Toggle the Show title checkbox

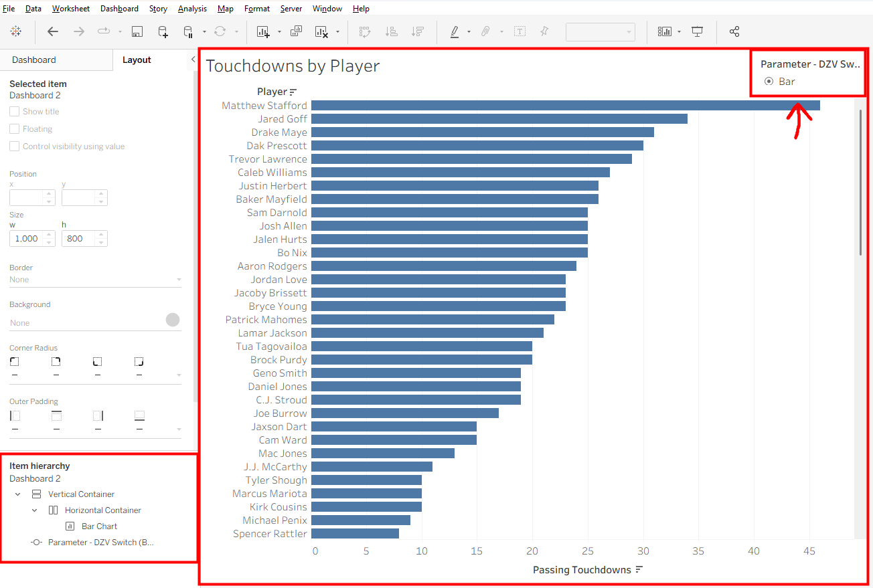[14, 112]
